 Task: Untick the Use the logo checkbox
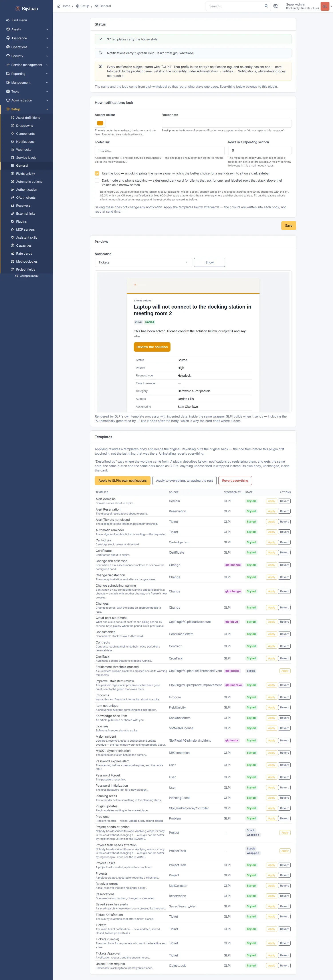[x=97, y=174]
